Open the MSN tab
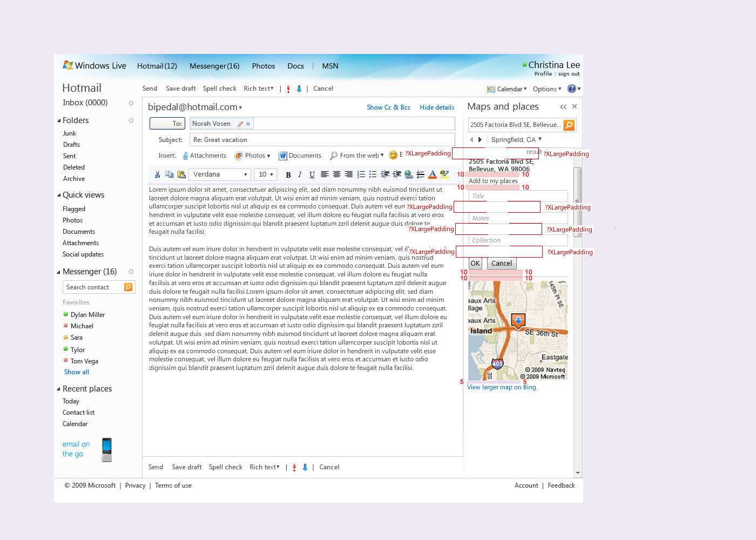Screen dimensions: 756x540 [x=330, y=66]
